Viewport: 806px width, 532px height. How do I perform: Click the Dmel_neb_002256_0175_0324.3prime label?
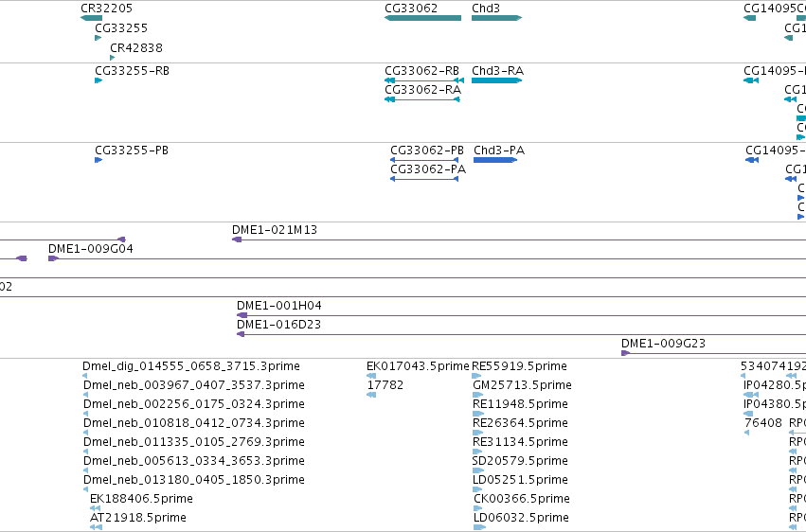194,404
